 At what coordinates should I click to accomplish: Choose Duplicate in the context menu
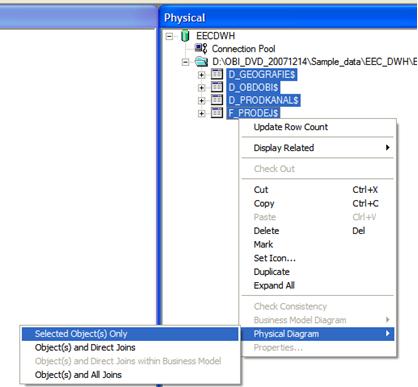click(x=318, y=272)
